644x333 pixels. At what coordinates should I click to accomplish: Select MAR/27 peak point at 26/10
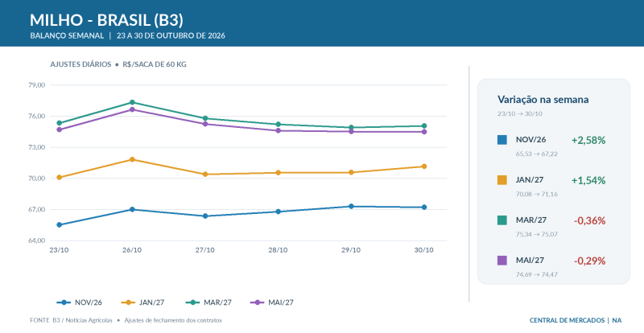[x=132, y=102]
